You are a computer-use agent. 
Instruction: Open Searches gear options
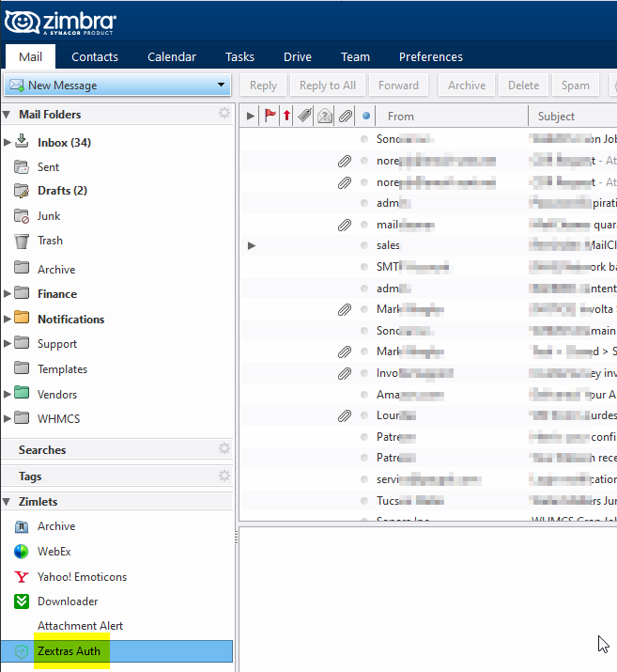coord(224,448)
